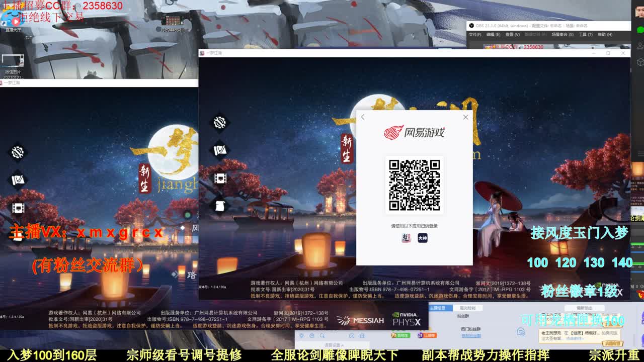Click the flag-map icon in front game window

220,150
